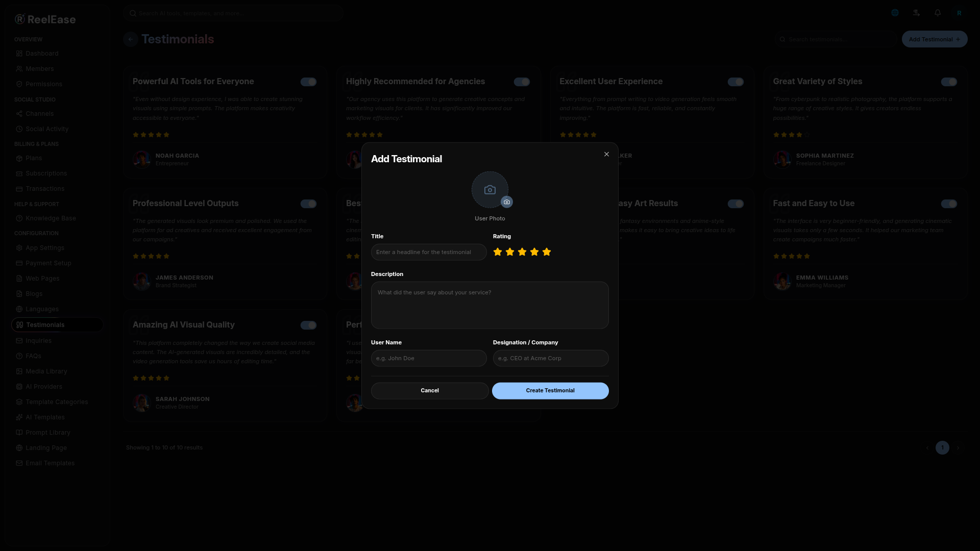Click the Blogs sidebar icon
Image resolution: width=980 pixels, height=551 pixels.
click(19, 294)
